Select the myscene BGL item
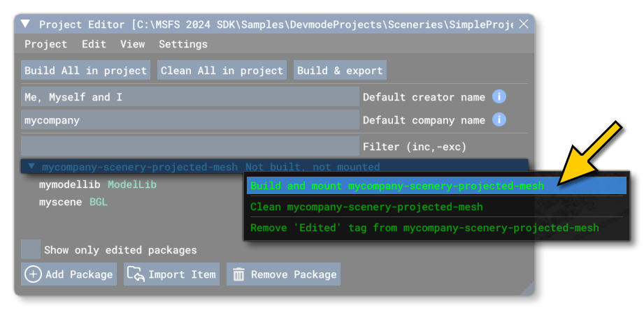The width and height of the screenshot is (644, 310). coord(73,202)
